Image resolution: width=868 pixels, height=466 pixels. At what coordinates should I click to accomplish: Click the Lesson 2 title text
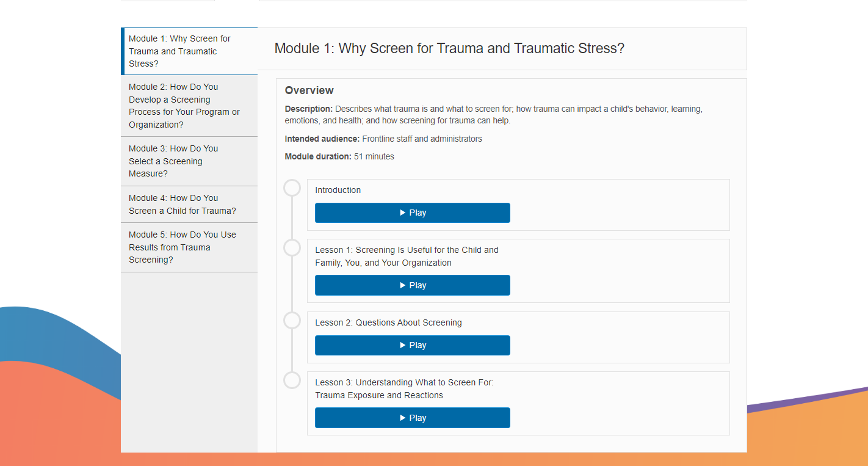[x=388, y=322]
